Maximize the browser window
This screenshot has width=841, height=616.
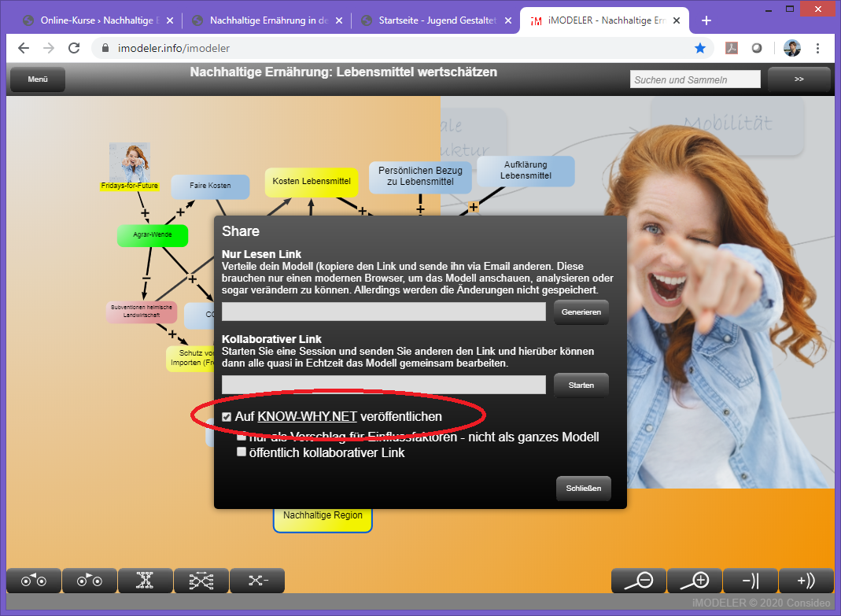click(x=790, y=9)
